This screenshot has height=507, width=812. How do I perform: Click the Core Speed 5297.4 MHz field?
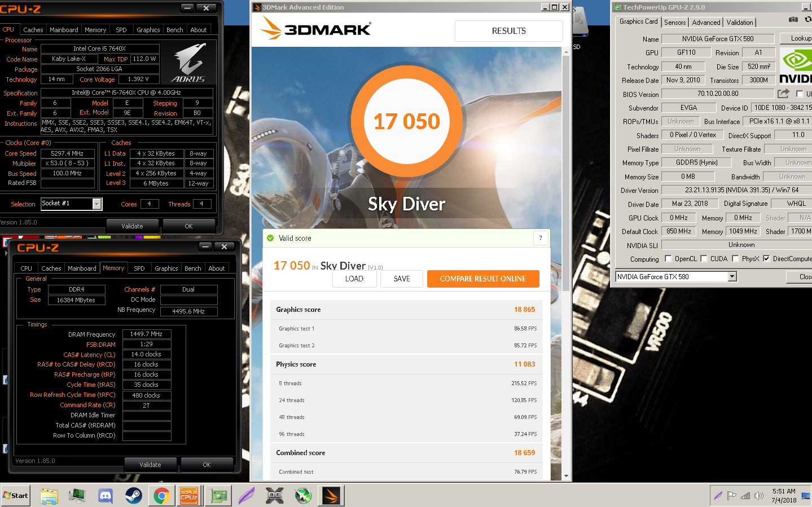(x=67, y=153)
